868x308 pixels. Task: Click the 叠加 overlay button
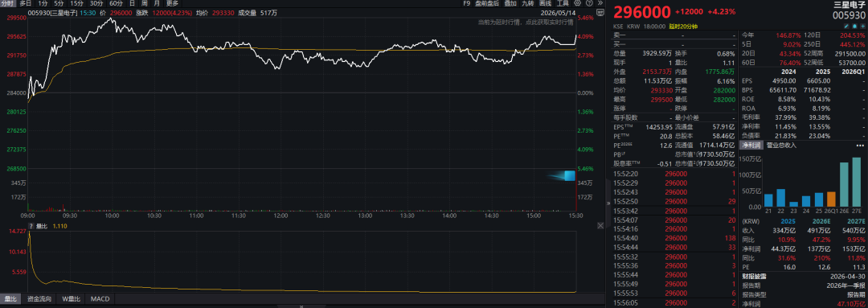(x=510, y=2)
